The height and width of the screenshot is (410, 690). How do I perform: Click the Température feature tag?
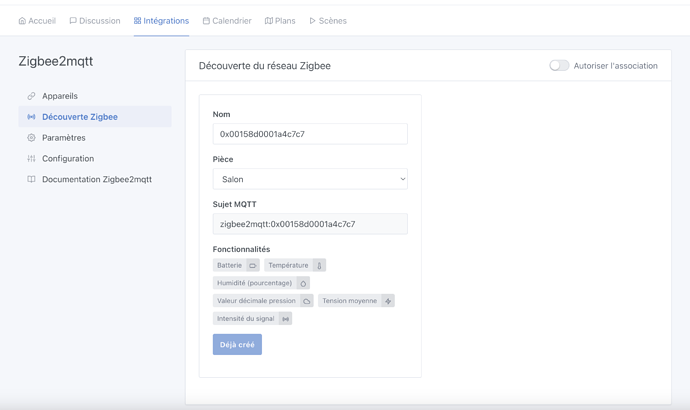[x=295, y=265]
